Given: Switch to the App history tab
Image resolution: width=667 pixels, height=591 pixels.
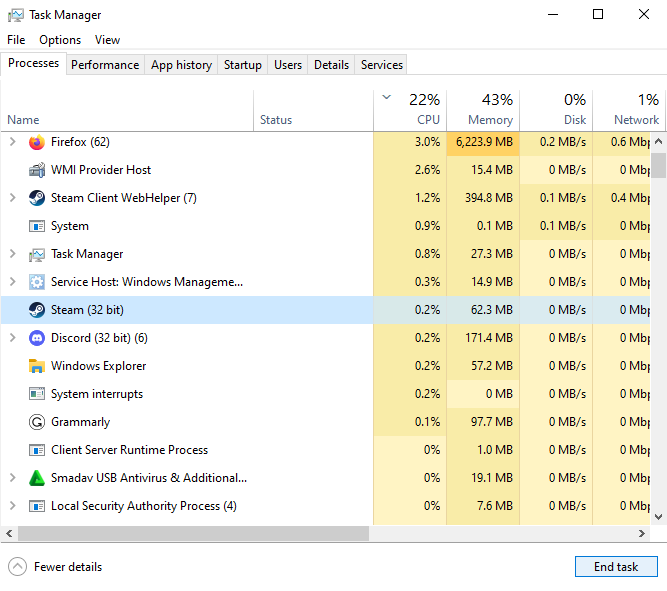Looking at the screenshot, I should 181,65.
